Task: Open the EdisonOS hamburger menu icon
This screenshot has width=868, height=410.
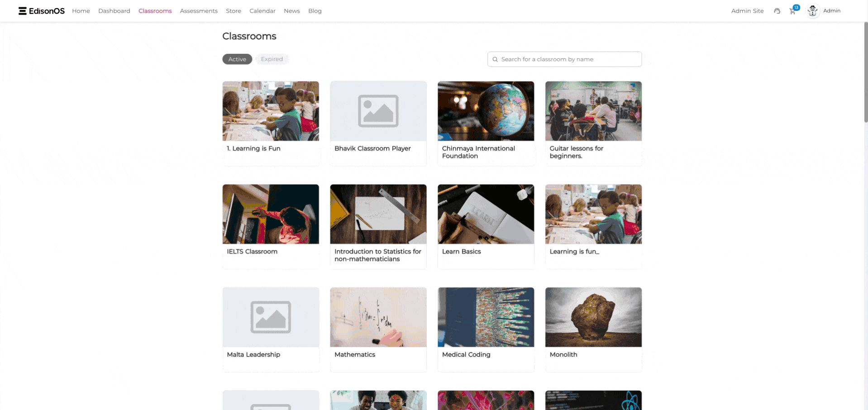Action: [x=22, y=11]
